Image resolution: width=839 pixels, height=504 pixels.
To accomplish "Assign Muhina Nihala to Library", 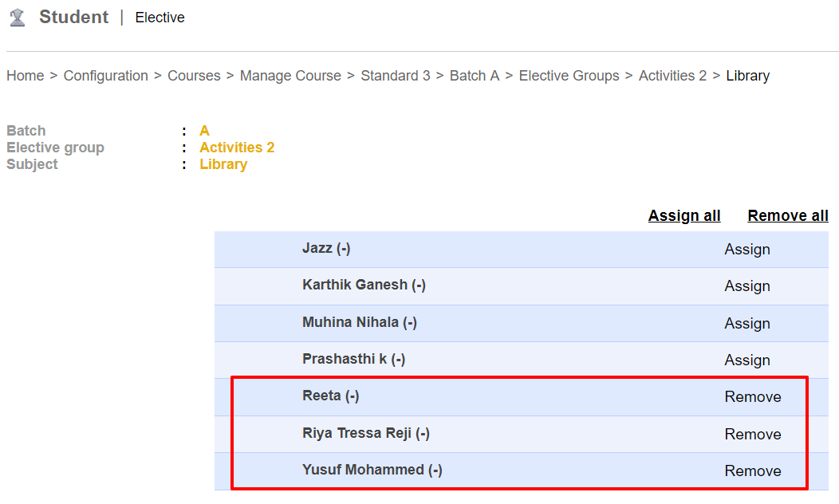I will tap(747, 324).
